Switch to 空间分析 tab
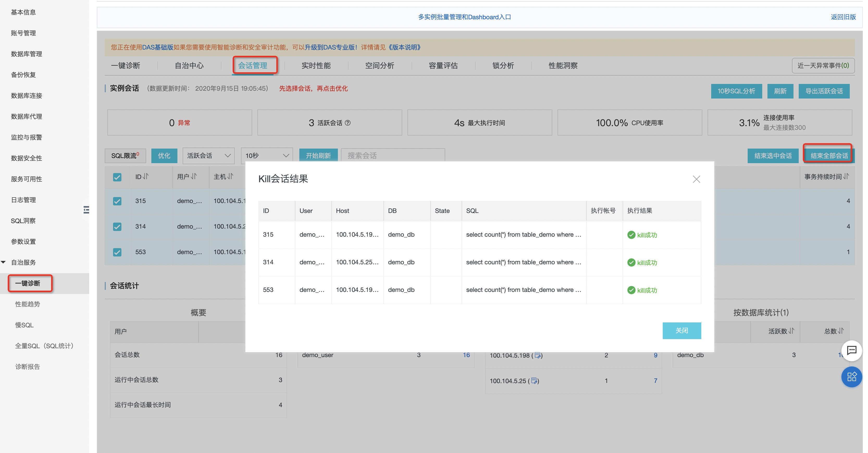 tap(379, 65)
